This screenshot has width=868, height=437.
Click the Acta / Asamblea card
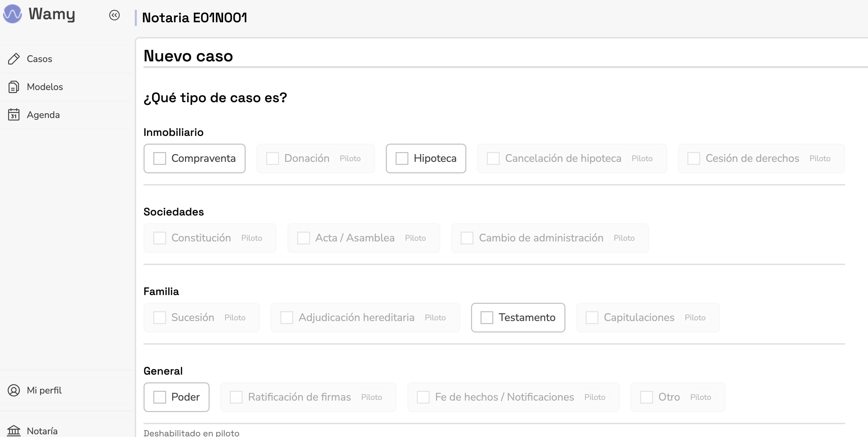pos(364,238)
